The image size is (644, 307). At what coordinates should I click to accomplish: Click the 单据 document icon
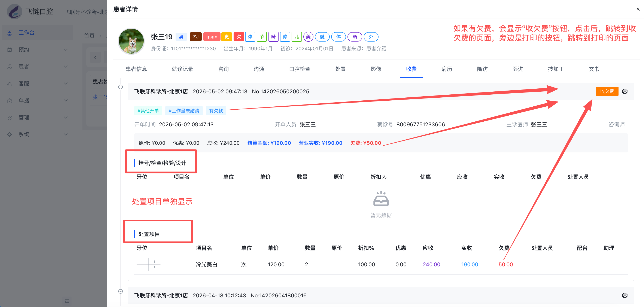pos(9,100)
